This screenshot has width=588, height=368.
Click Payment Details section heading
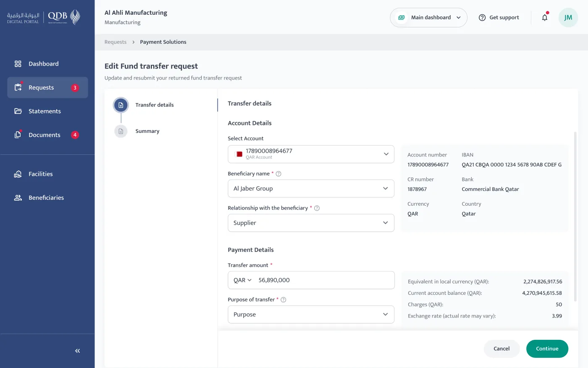pyautogui.click(x=251, y=250)
